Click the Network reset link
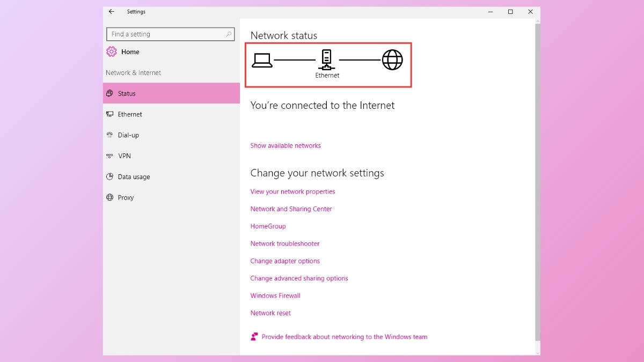 click(x=270, y=313)
